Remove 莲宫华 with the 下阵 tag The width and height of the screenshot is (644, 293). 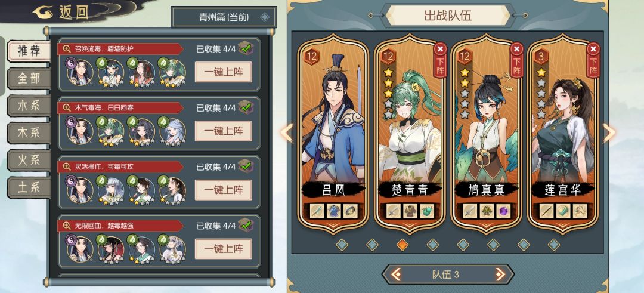[x=593, y=60]
